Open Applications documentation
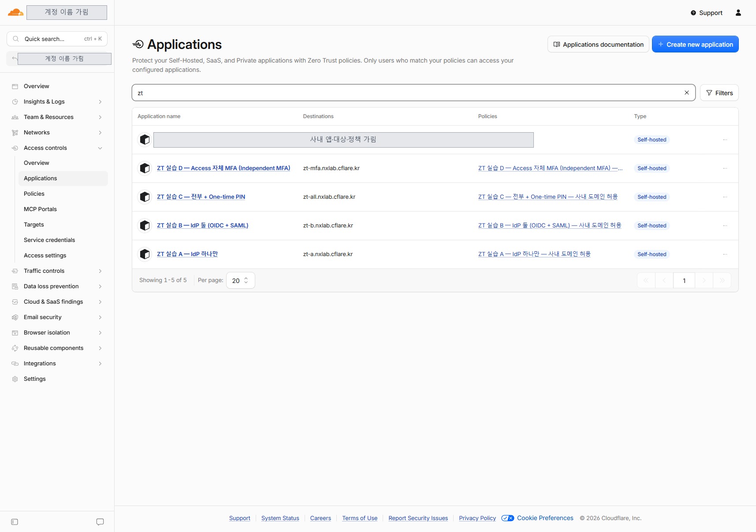 click(598, 44)
